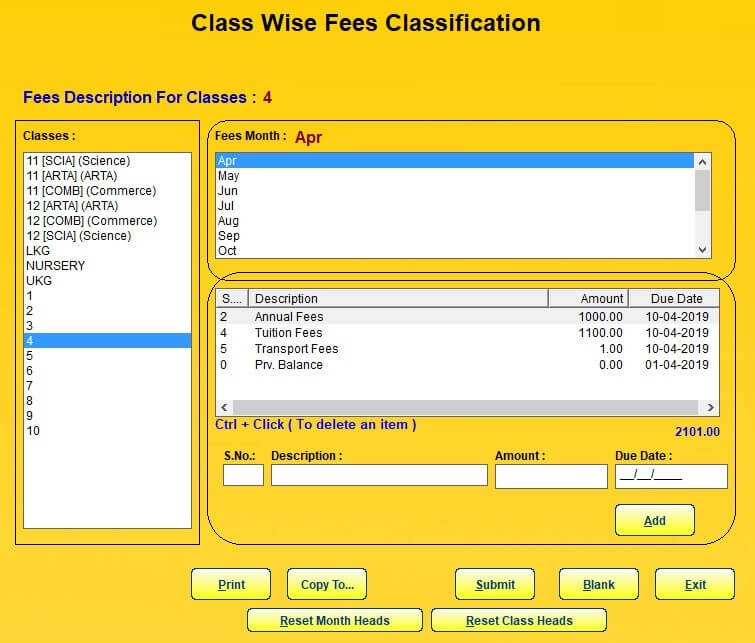Click Reset Class Heads button
Image resolution: width=755 pixels, height=643 pixels.
pyautogui.click(x=519, y=620)
